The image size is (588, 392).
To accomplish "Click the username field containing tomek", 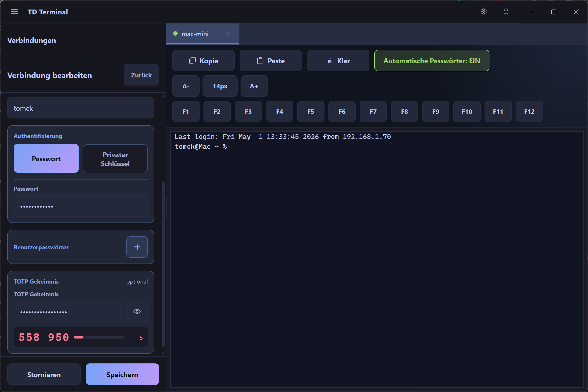I will pos(81,108).
